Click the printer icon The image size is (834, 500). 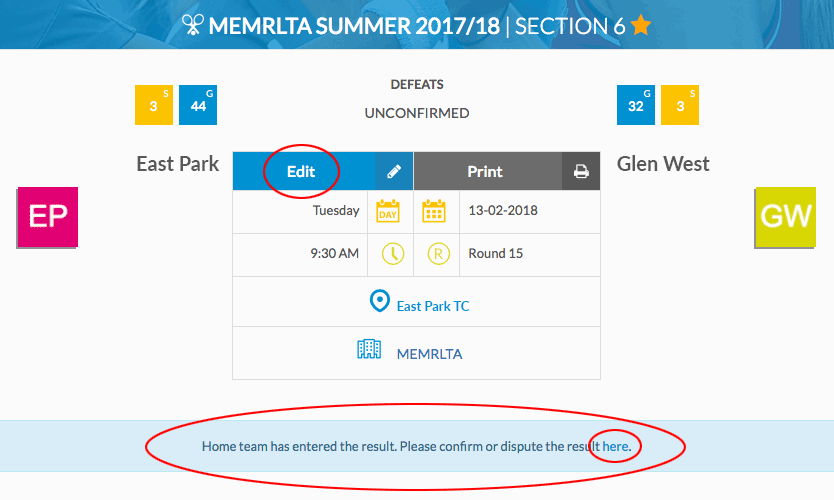[581, 171]
